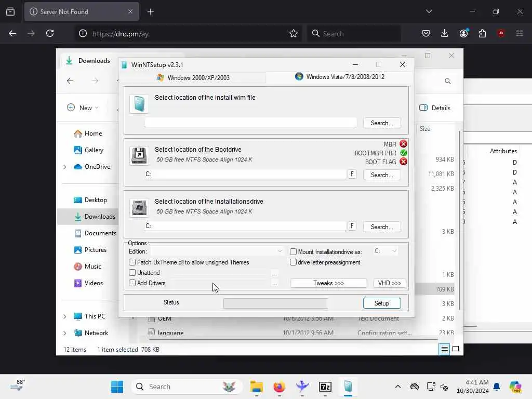The height and width of the screenshot is (399, 532).
Task: Click the Setup button
Action: (x=382, y=303)
